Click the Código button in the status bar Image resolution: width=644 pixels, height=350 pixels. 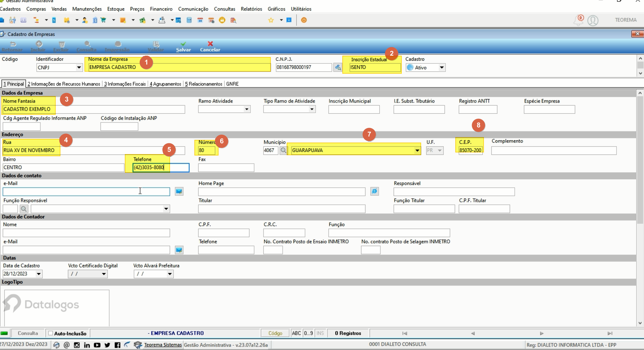[275, 333]
